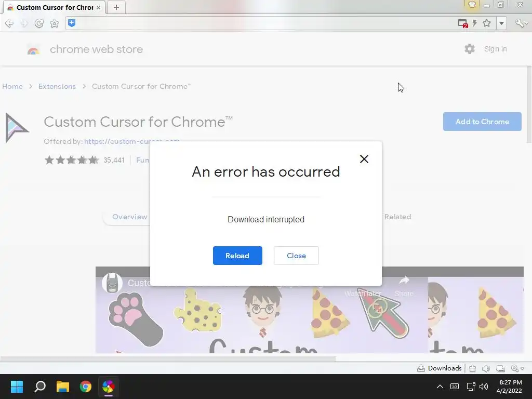Click the volume icon in the system tray

tap(484, 387)
